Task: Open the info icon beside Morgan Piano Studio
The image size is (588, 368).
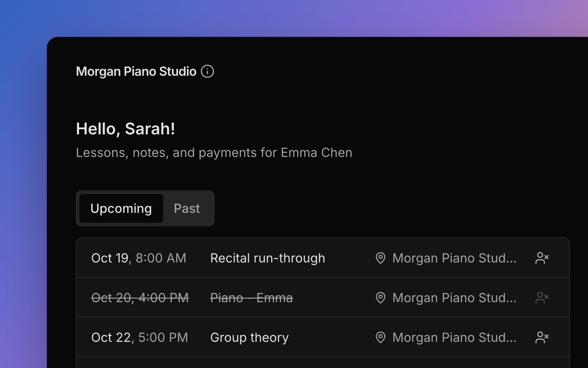Action: 207,72
